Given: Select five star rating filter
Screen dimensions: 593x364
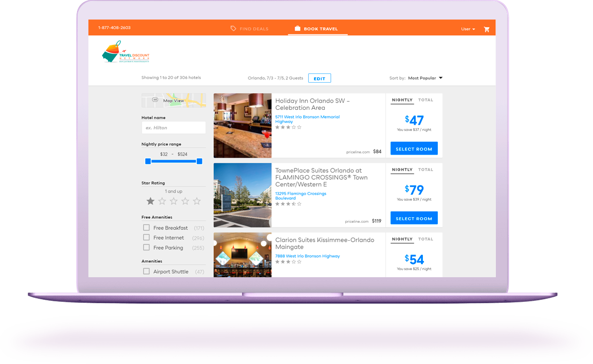Looking at the screenshot, I should point(197,201).
